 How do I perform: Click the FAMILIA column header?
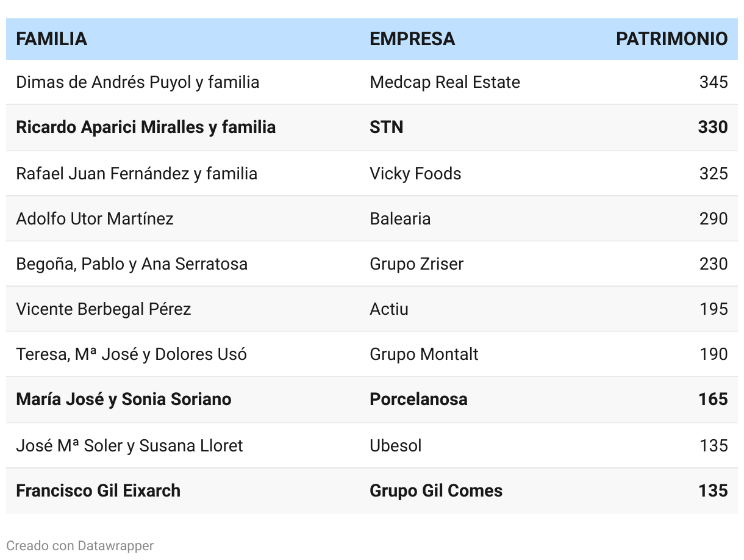(52, 39)
